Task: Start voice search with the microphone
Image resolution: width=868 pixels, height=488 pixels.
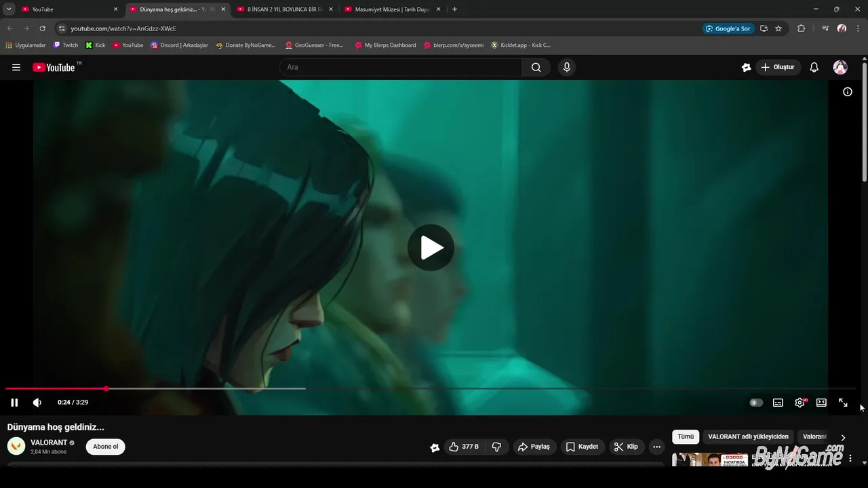Action: [x=567, y=67]
